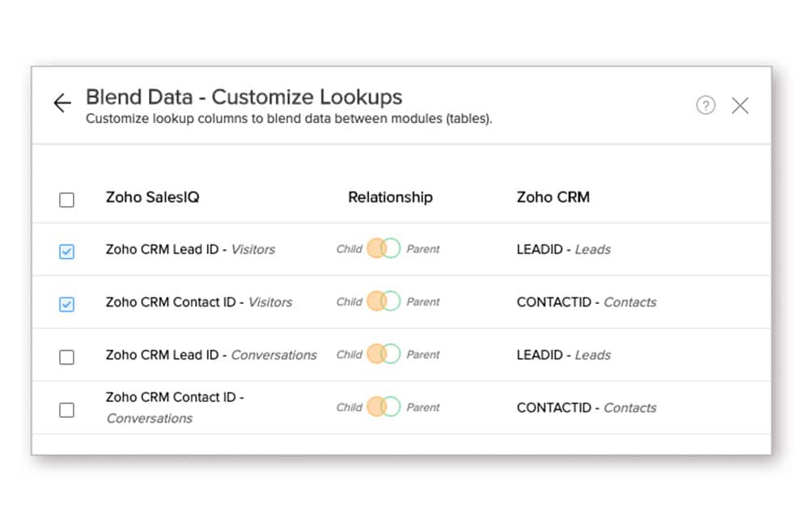Uncheck Zoho CRM Lead ID Visitors checkbox
809x532 pixels.
[x=67, y=251]
